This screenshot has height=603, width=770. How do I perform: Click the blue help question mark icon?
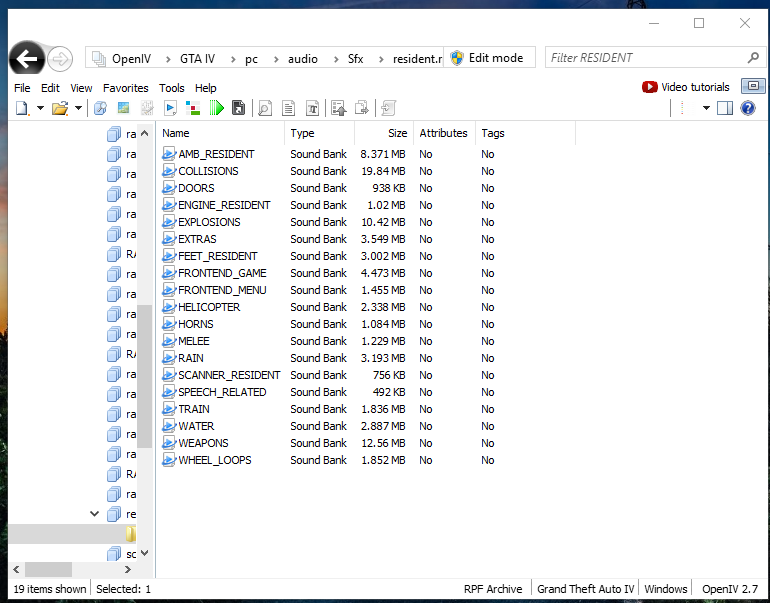(x=747, y=108)
